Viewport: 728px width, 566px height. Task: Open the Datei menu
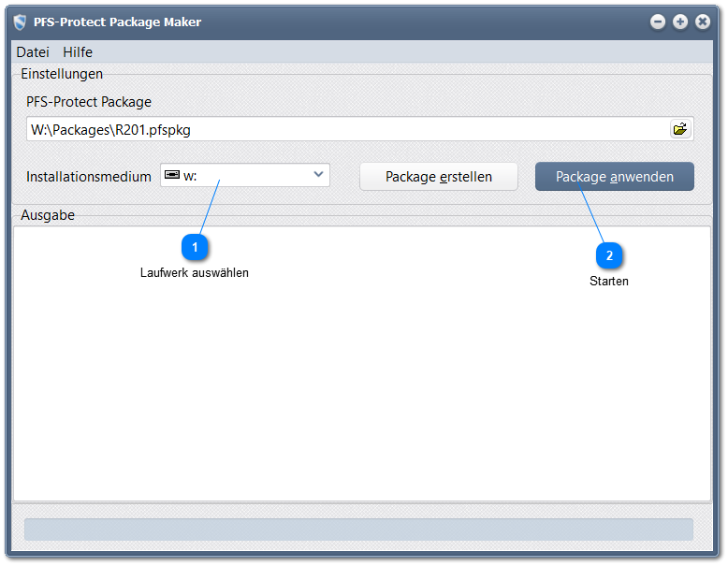pos(33,52)
